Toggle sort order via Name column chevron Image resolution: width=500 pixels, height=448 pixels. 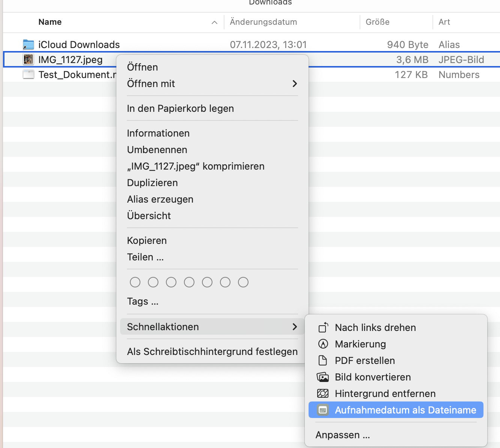(214, 23)
